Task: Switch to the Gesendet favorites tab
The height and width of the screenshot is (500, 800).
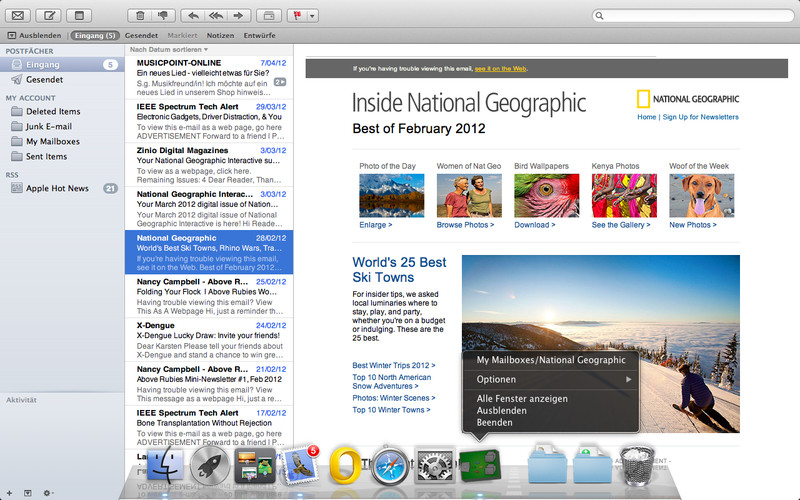Action: tap(141, 35)
